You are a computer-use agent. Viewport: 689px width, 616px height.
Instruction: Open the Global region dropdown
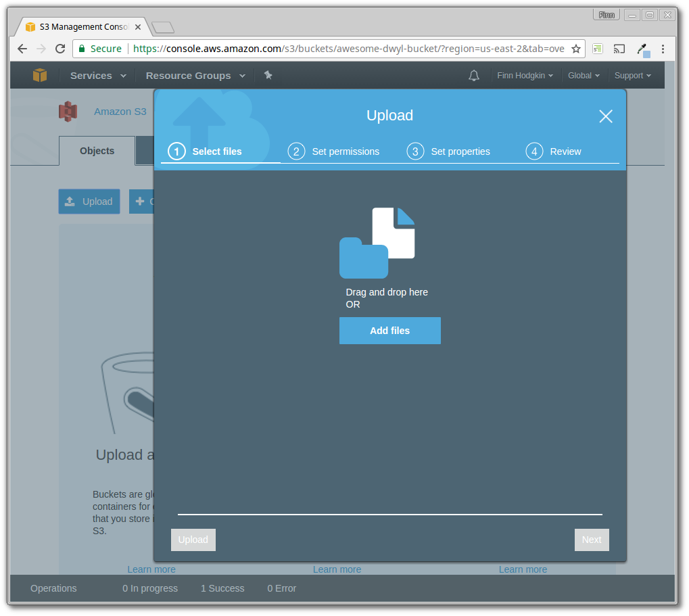[584, 76]
